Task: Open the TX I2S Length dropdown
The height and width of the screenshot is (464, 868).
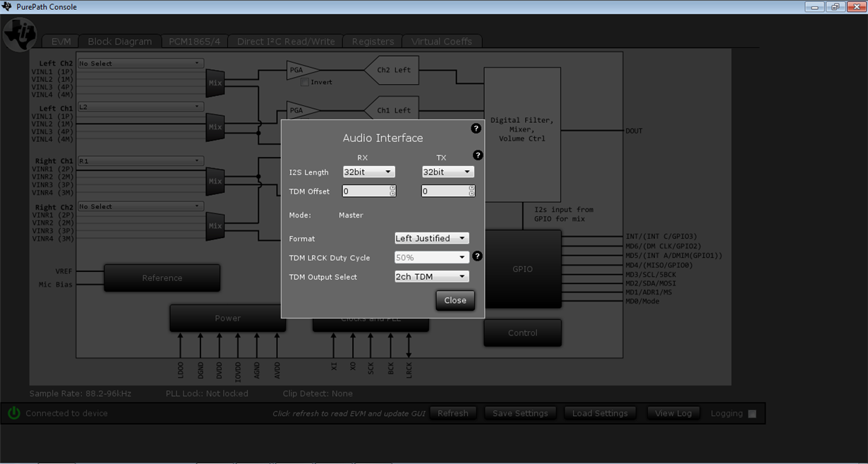Action: (x=447, y=172)
